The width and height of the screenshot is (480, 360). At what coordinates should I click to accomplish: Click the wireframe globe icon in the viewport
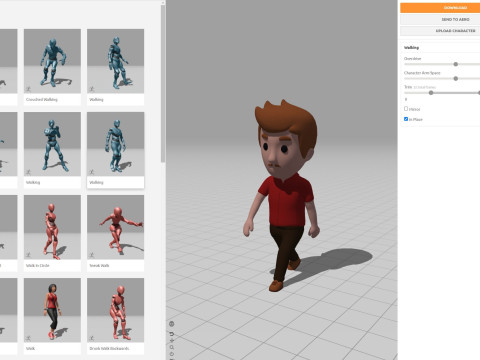point(172,324)
